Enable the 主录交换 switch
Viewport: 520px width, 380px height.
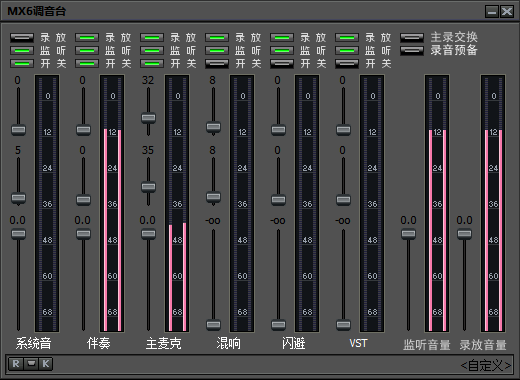point(412,38)
